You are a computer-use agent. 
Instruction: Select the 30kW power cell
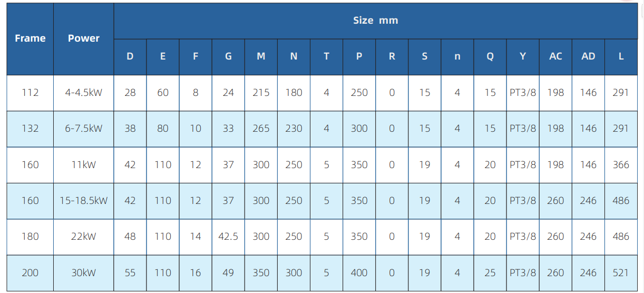(x=84, y=273)
